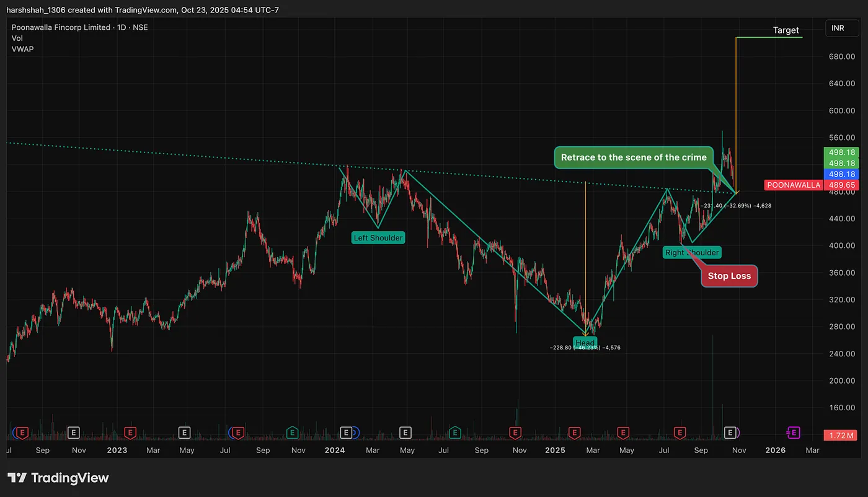Click the red earnings marker near August 2025
This screenshot has width=868, height=497.
[680, 432]
